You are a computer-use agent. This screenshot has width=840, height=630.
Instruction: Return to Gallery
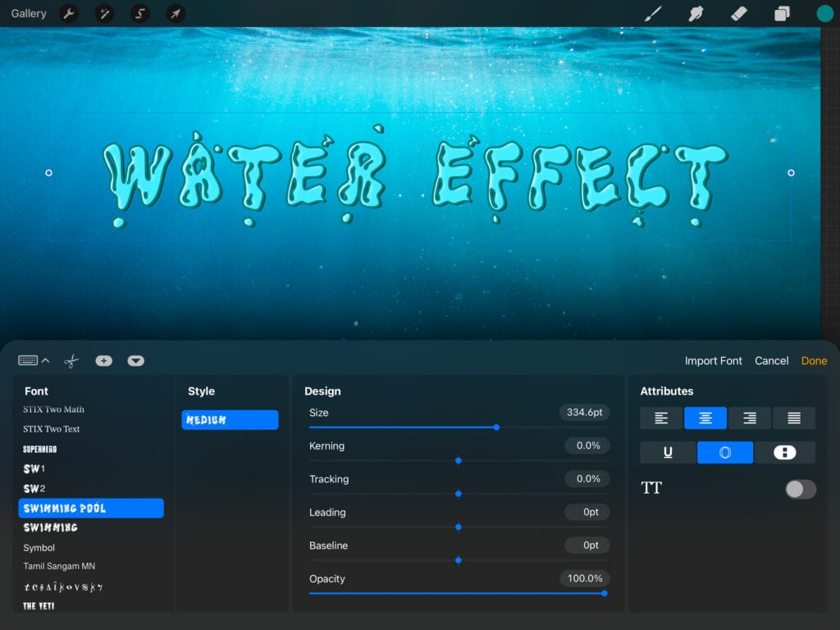[29, 14]
